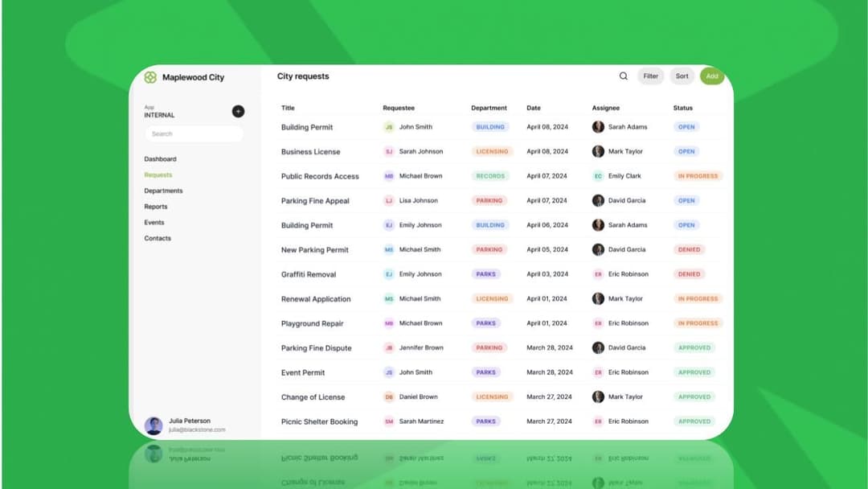This screenshot has width=868, height=489.
Task: Open search with the magnifier icon
Action: click(x=624, y=76)
